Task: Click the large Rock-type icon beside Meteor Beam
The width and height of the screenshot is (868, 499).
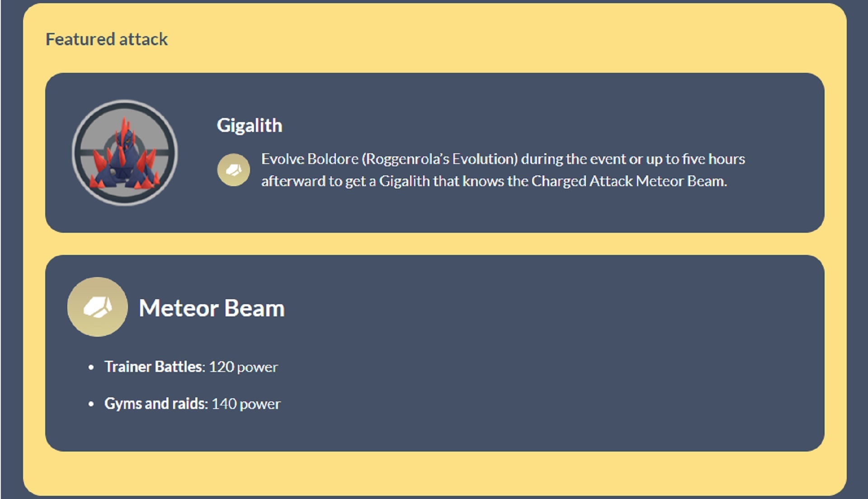Action: [97, 307]
